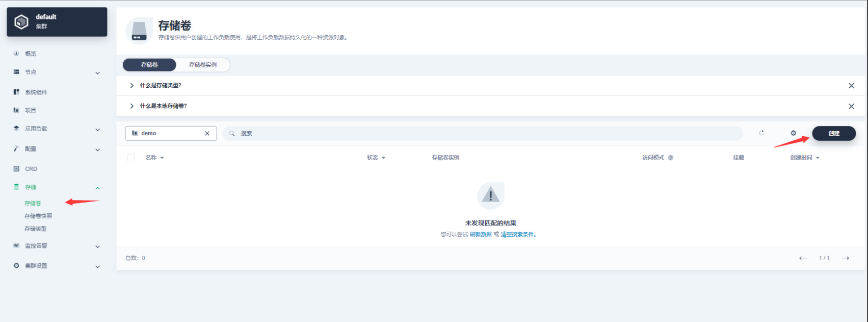Viewport: 868px width, 322px height.
Task: Expand the 节点 sidebar menu
Action: click(97, 73)
